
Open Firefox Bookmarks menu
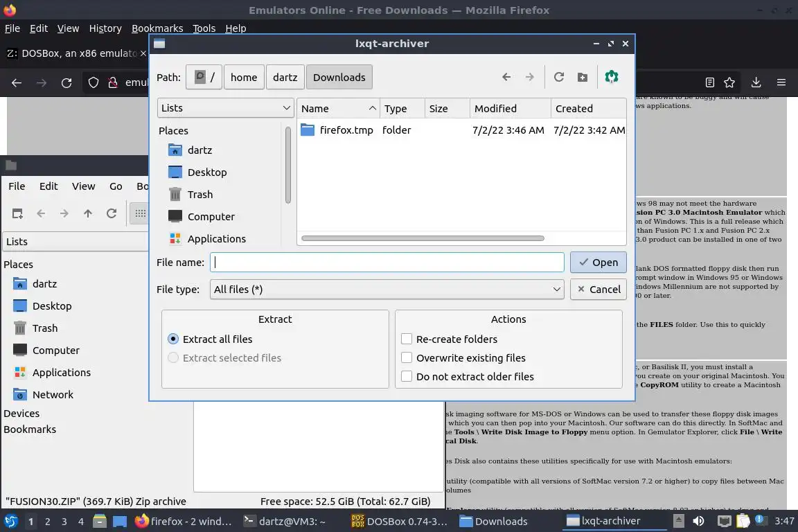(x=157, y=28)
